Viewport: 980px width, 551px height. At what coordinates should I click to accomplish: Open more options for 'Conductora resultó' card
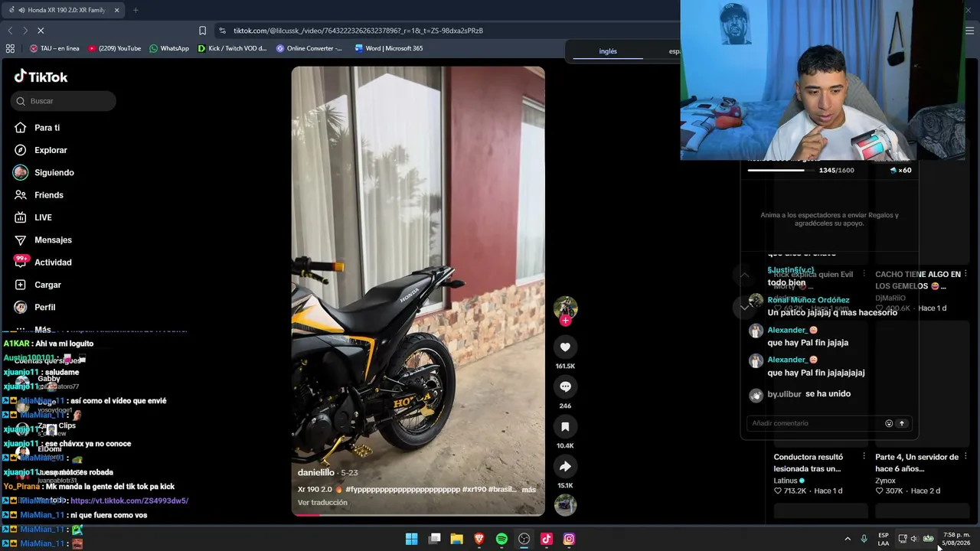pyautogui.click(x=864, y=457)
